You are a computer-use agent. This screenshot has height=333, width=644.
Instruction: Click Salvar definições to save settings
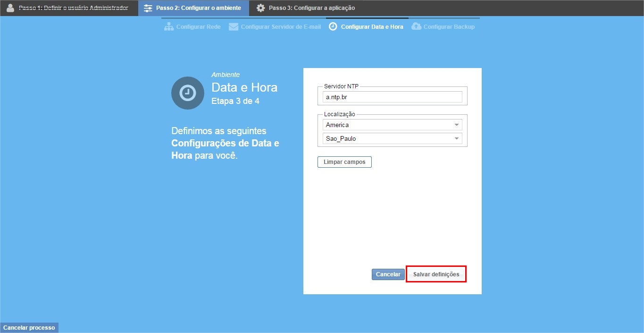[x=436, y=274]
